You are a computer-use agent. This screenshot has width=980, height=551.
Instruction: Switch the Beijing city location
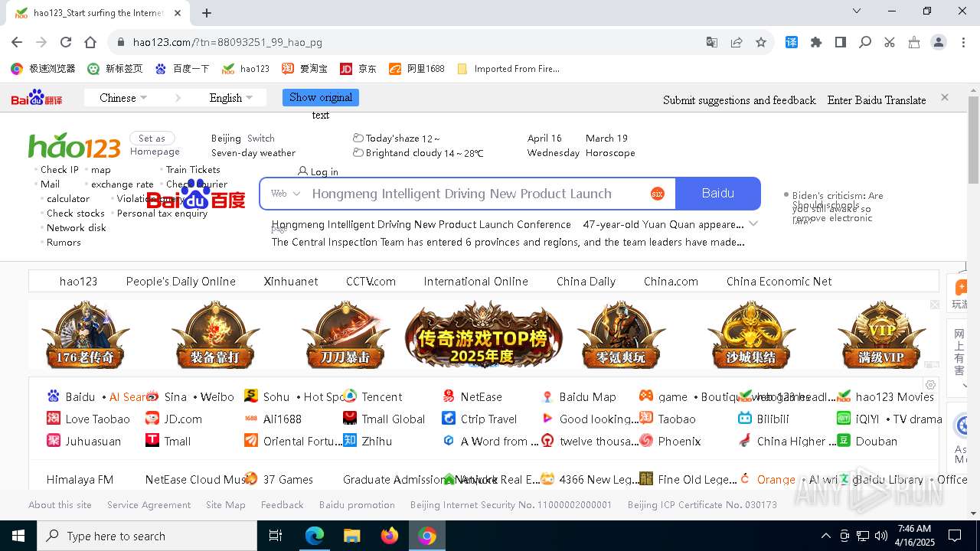click(260, 139)
